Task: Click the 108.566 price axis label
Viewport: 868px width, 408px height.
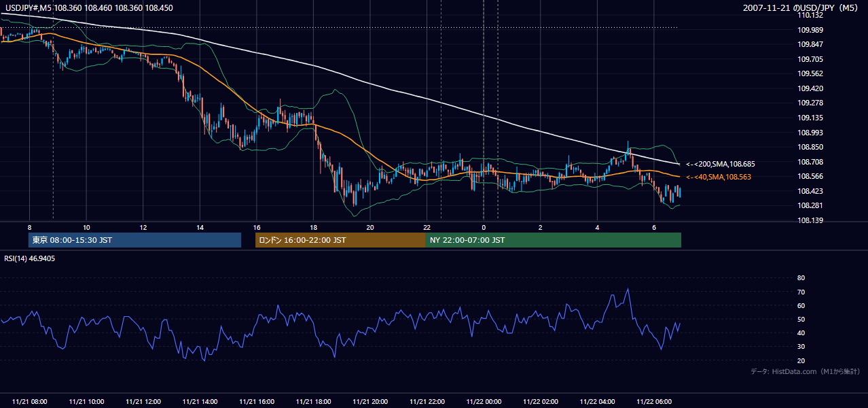Action: (811, 176)
